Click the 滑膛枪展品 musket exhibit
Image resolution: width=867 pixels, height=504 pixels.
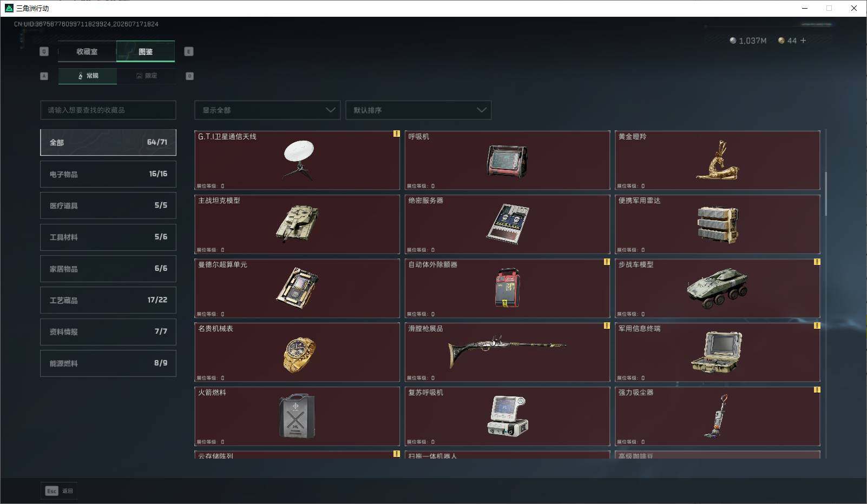point(507,352)
